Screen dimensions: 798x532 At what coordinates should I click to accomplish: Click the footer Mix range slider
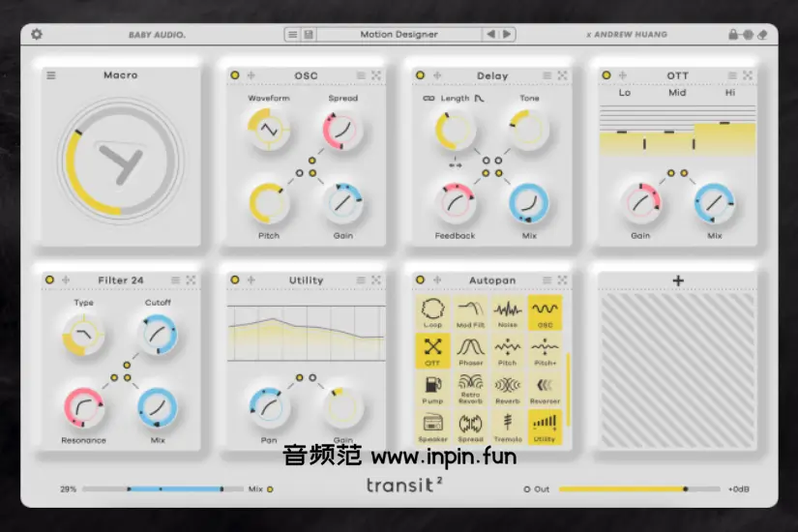163,489
